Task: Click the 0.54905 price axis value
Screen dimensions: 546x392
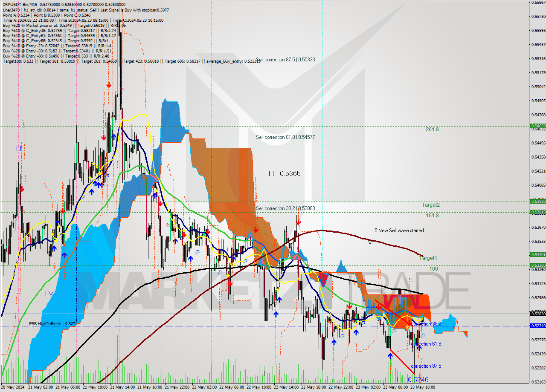Action: [x=538, y=101]
